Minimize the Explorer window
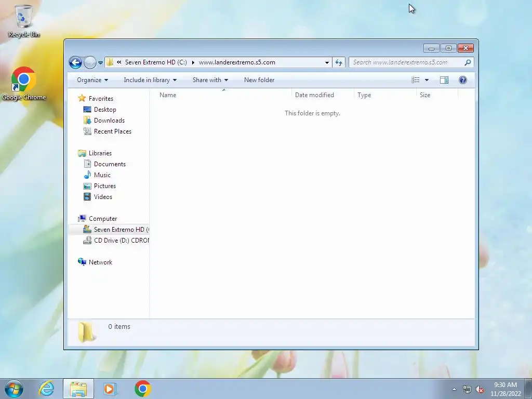The width and height of the screenshot is (532, 399). click(x=431, y=48)
